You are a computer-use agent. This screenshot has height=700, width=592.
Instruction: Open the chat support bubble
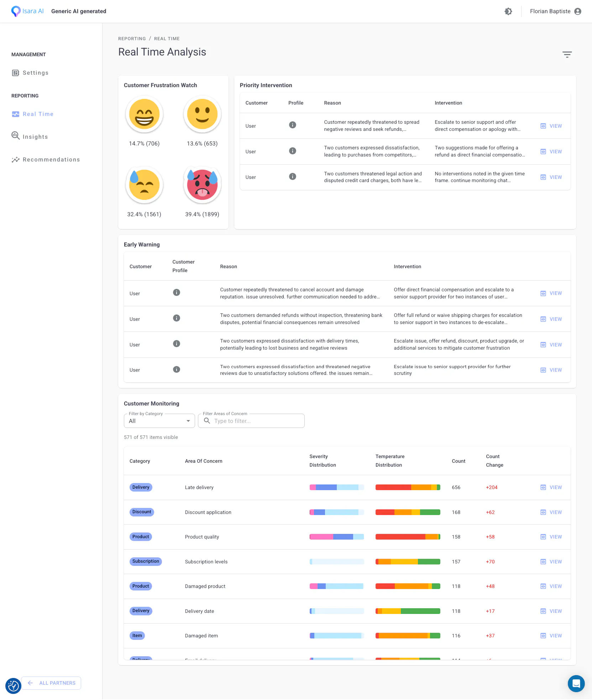pyautogui.click(x=576, y=683)
